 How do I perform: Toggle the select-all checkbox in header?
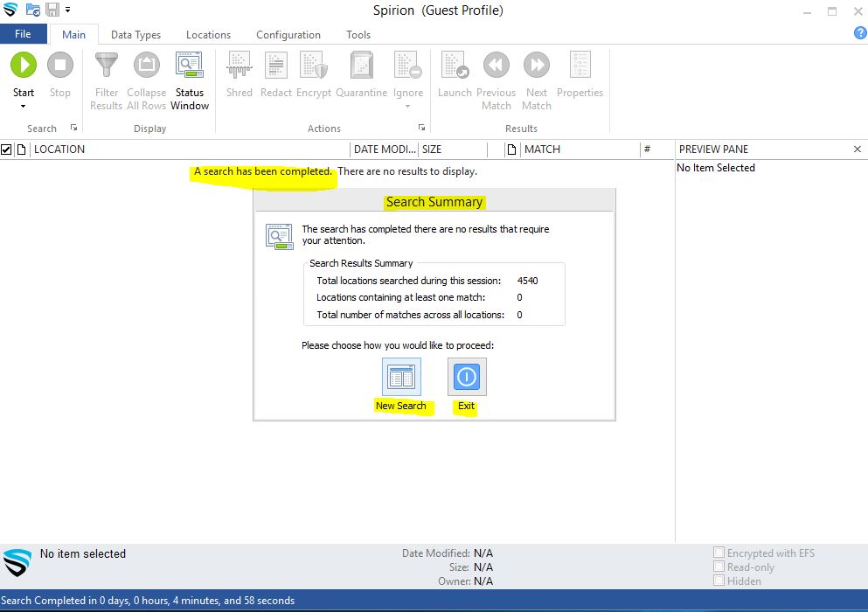tap(7, 150)
